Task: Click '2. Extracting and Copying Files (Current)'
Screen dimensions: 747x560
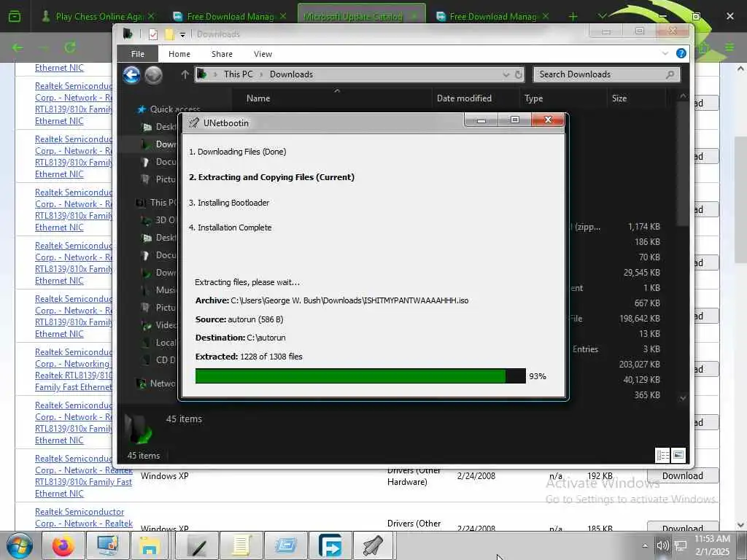Action: (271, 177)
